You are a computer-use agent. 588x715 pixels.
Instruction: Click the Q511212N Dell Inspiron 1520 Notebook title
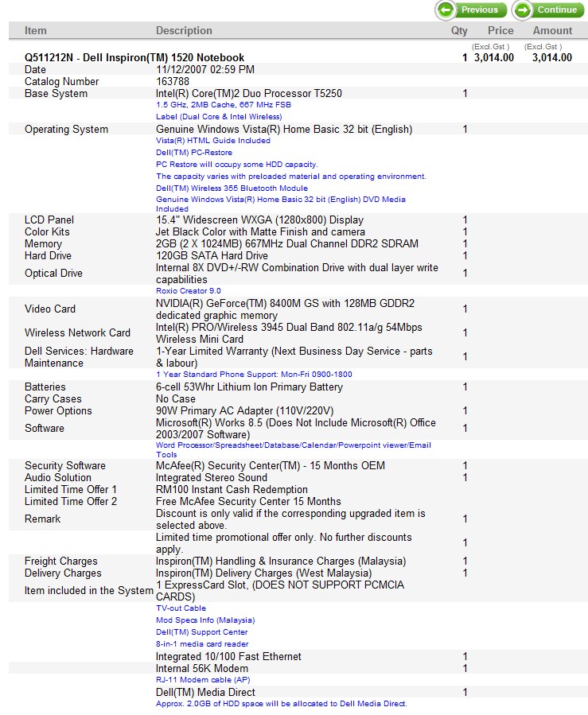coord(134,57)
